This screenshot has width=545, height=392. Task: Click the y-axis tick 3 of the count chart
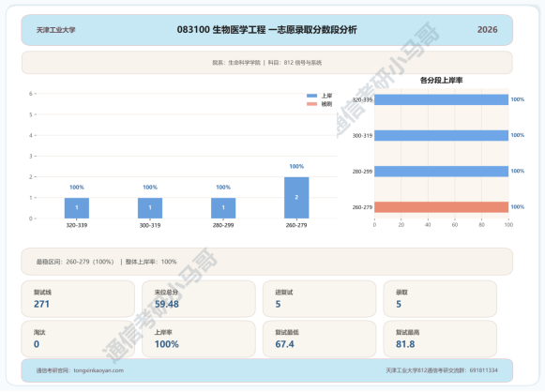click(31, 156)
